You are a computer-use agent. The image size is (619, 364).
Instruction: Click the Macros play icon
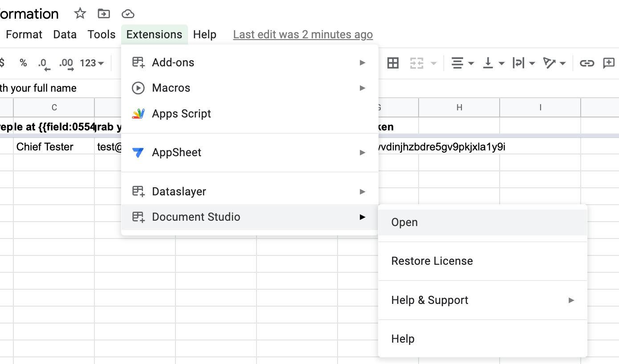(138, 88)
